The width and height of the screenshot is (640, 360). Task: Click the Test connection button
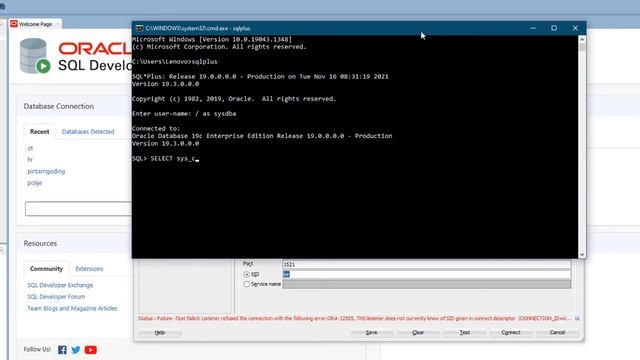point(464,333)
